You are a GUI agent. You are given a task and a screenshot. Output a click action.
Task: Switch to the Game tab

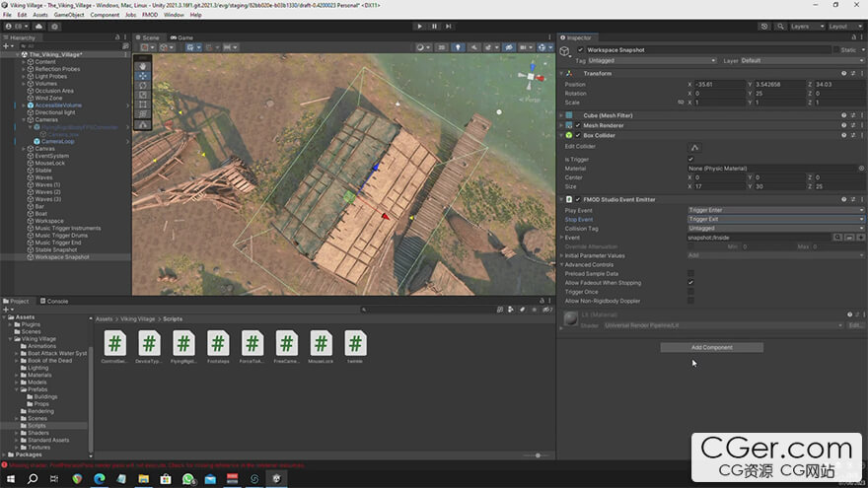181,37
